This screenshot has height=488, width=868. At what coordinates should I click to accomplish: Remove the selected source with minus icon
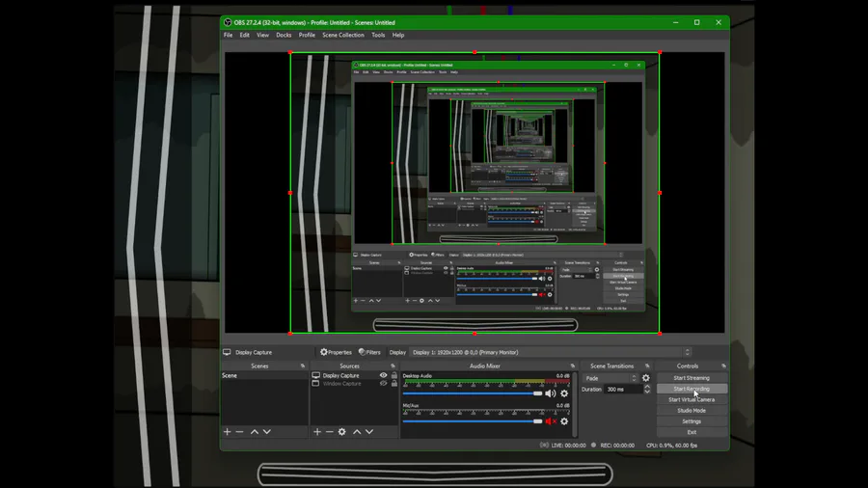pyautogui.click(x=330, y=431)
